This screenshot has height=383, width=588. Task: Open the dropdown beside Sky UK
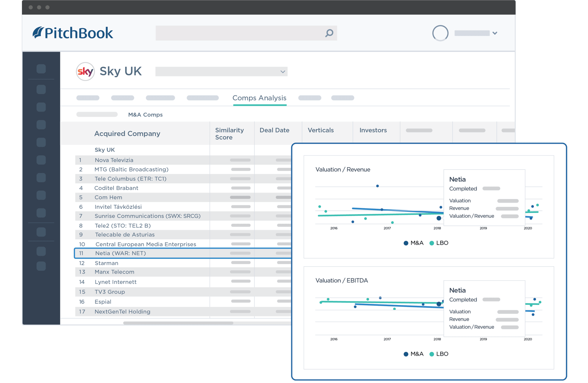221,72
